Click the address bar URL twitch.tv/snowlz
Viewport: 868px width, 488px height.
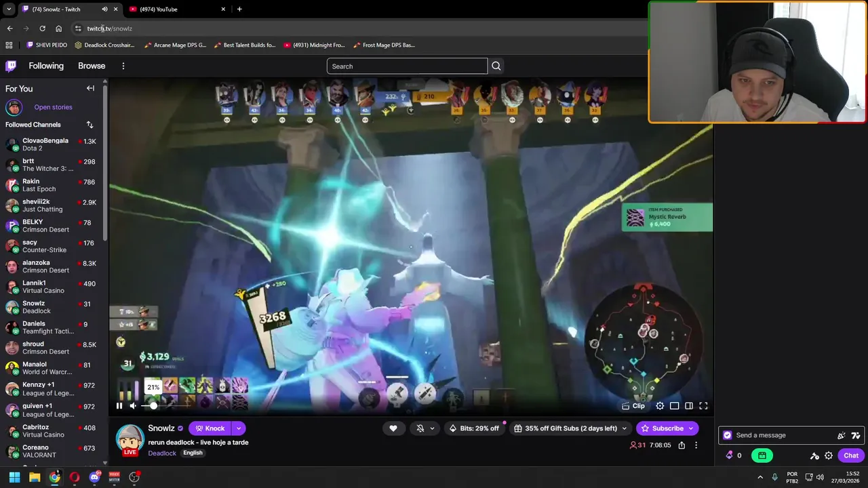(110, 28)
